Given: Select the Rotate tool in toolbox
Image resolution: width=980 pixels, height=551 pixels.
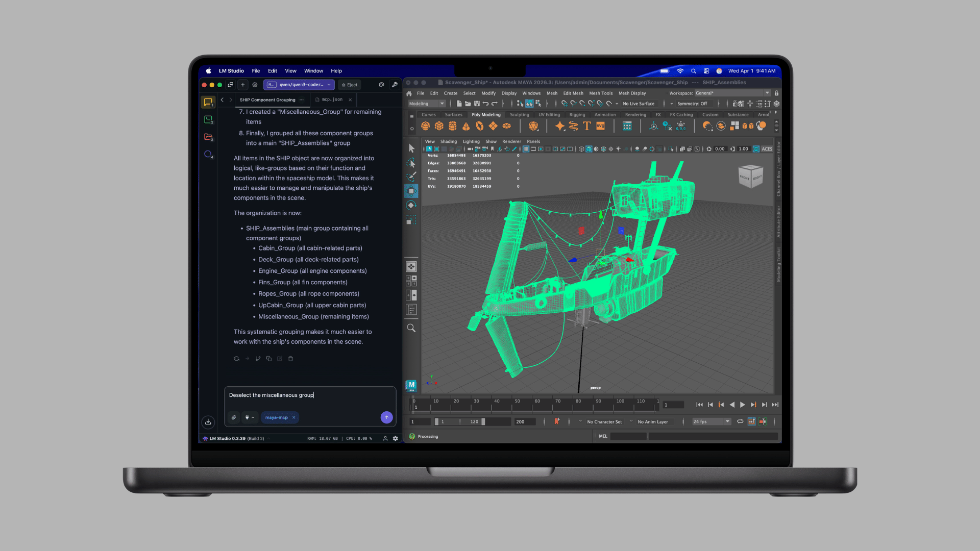Looking at the screenshot, I should [x=411, y=205].
